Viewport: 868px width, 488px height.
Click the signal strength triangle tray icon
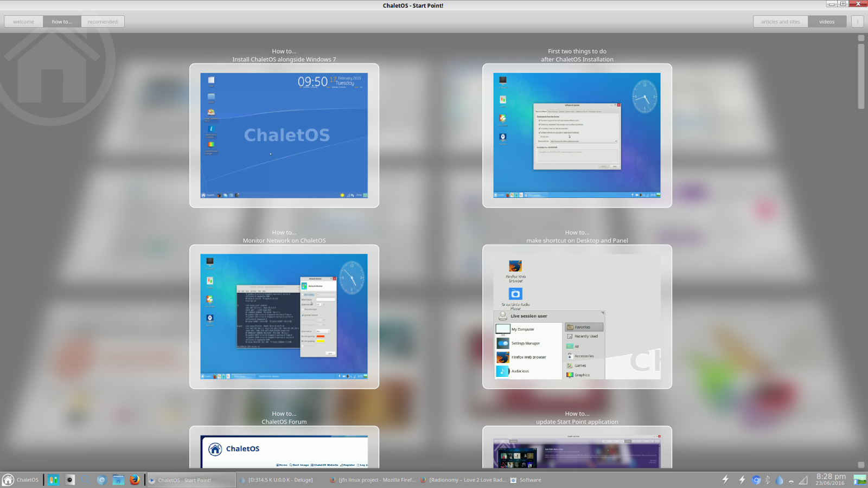[x=803, y=480]
